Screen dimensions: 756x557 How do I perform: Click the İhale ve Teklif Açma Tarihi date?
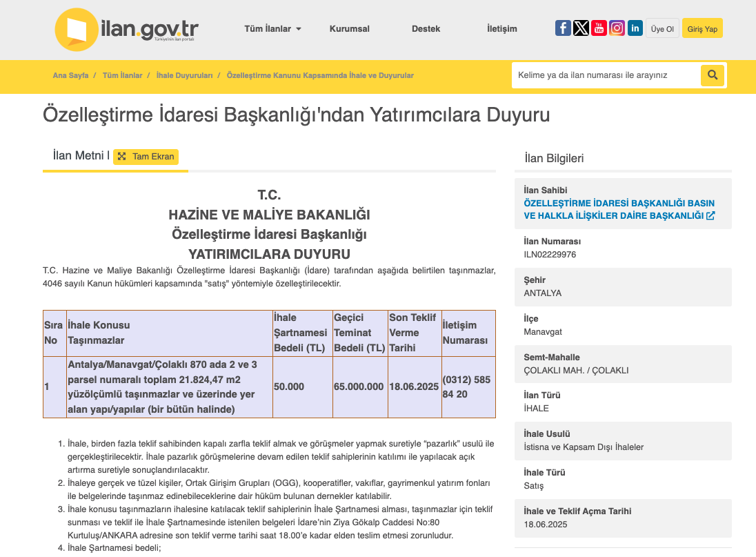[x=546, y=524]
